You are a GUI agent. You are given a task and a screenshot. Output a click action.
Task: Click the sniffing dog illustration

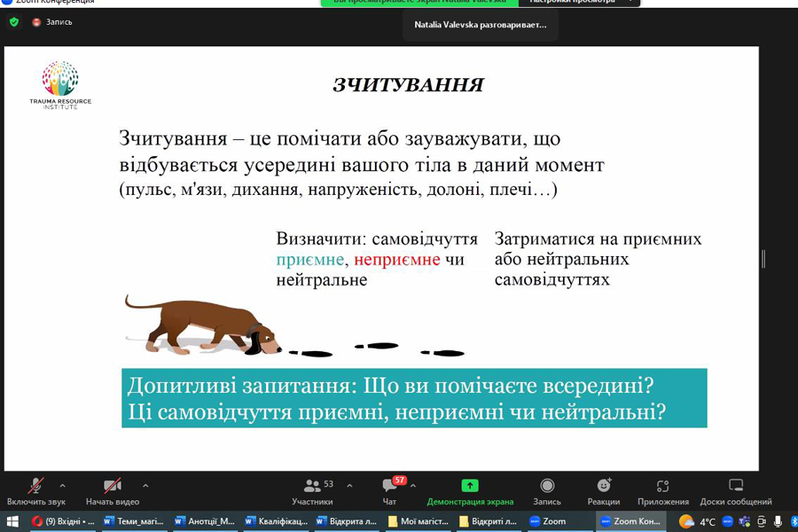202,325
